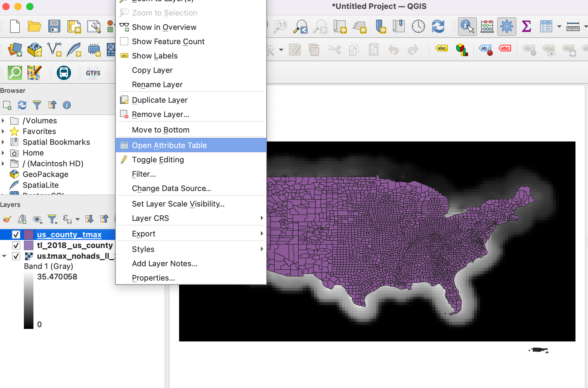Toggle tl_2018_us_county layer visibility checkbox

(16, 245)
